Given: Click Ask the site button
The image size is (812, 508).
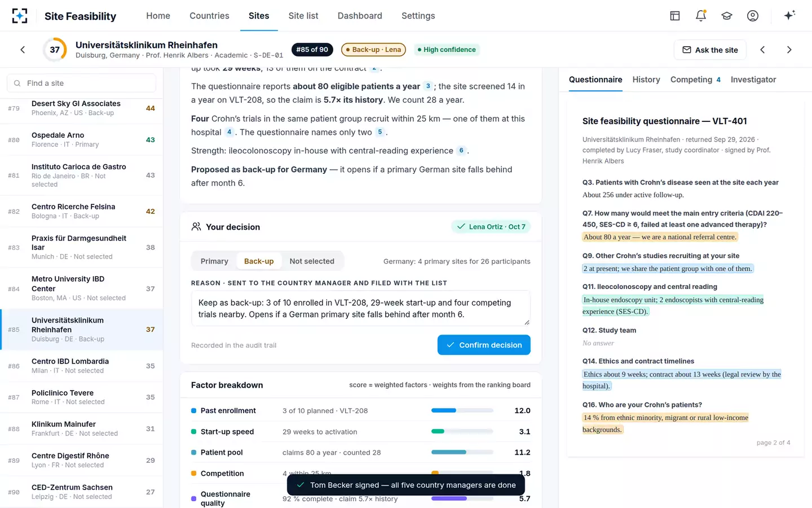Looking at the screenshot, I should [710, 50].
